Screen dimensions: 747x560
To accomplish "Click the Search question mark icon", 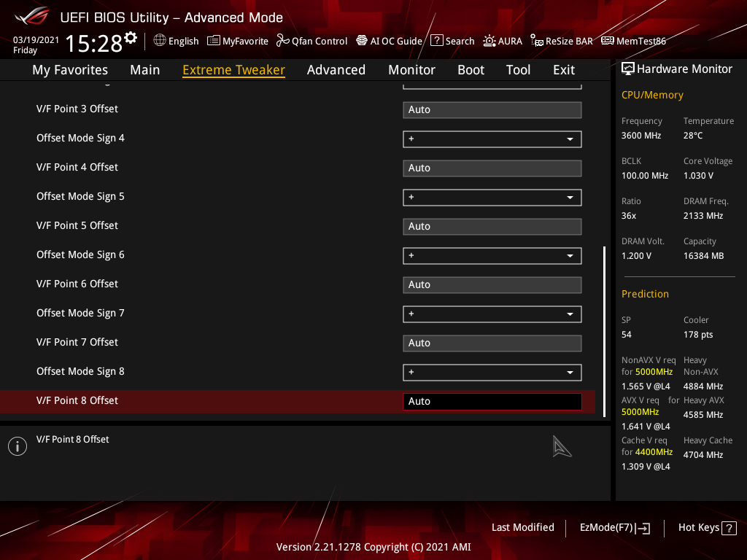I will 436,41.
